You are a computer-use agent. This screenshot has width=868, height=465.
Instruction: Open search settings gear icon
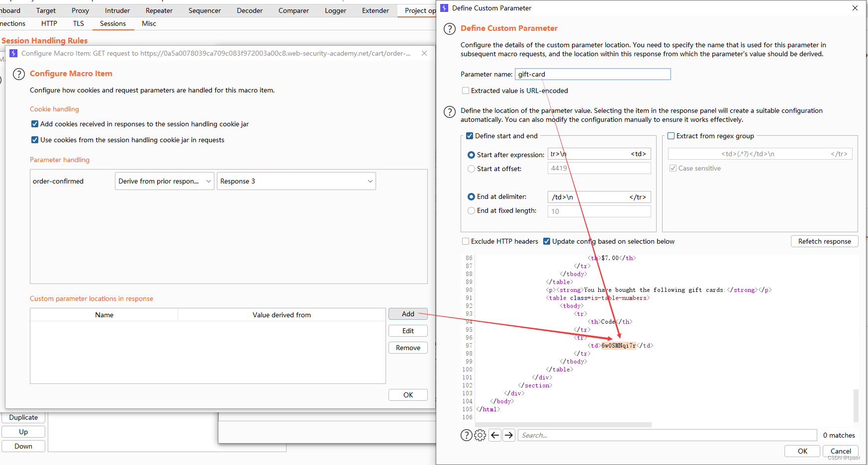(x=480, y=435)
